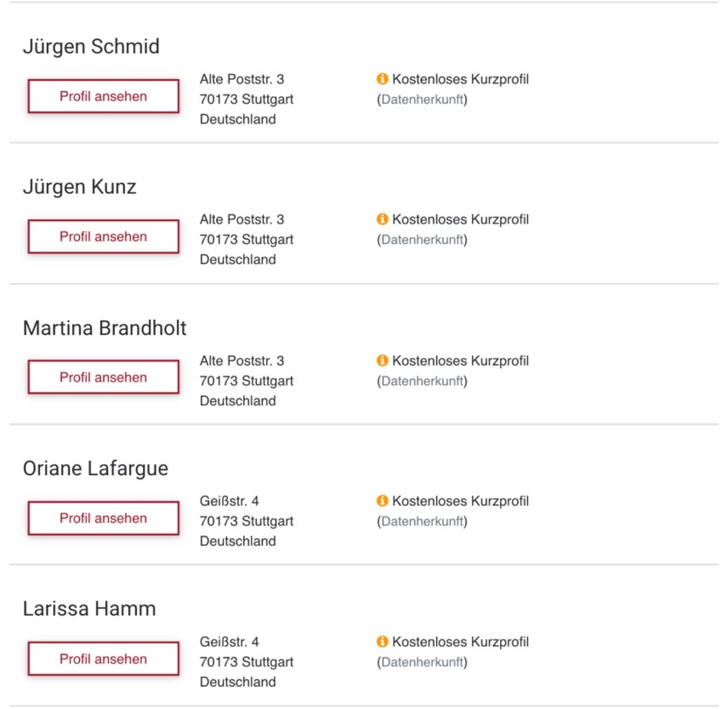Click Oriane Lafargue's name title
This screenshot has width=728, height=709.
[x=96, y=469]
